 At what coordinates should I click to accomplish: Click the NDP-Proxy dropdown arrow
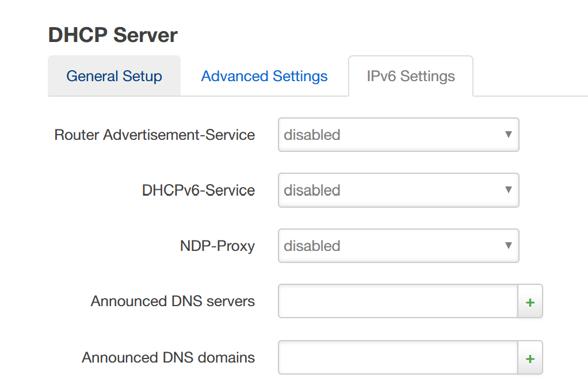pos(508,246)
